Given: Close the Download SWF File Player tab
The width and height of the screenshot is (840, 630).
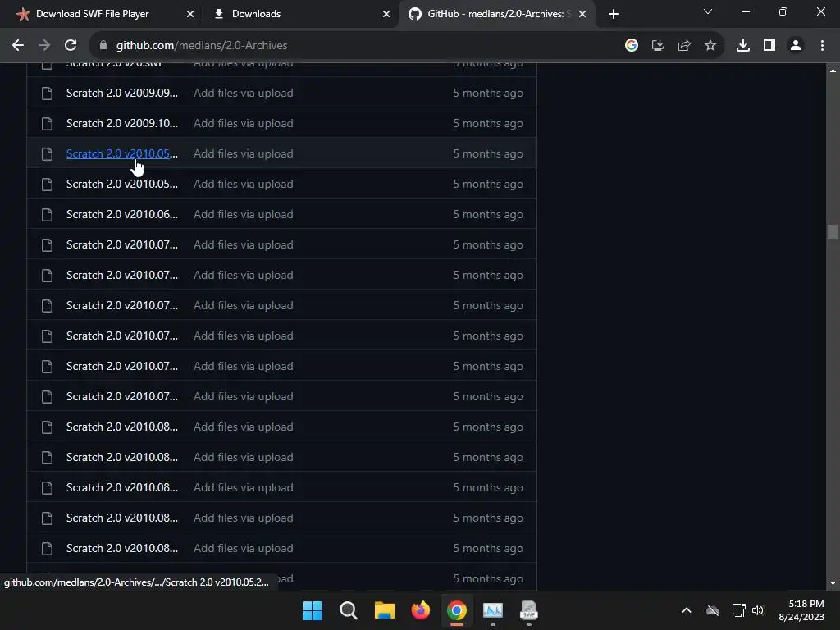Looking at the screenshot, I should coord(189,14).
